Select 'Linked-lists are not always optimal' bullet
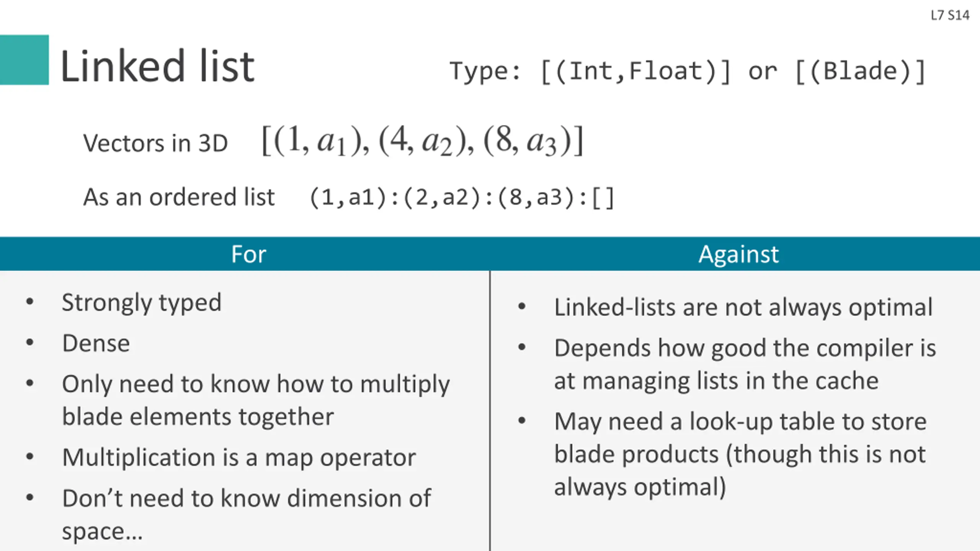The height and width of the screenshot is (551, 980). tap(743, 307)
